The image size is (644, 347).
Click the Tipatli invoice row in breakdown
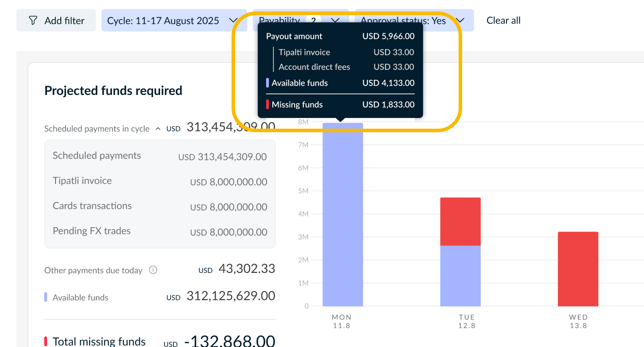160,181
